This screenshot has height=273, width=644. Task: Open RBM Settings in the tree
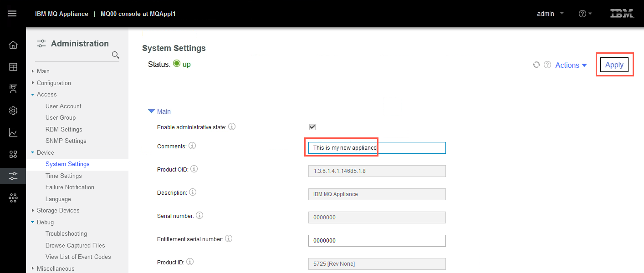click(64, 129)
